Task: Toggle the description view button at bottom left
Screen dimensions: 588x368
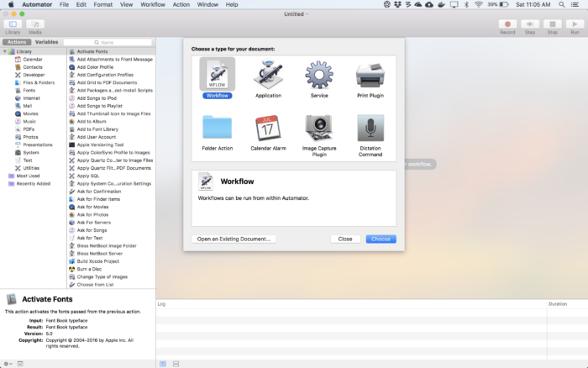Action: point(20,364)
